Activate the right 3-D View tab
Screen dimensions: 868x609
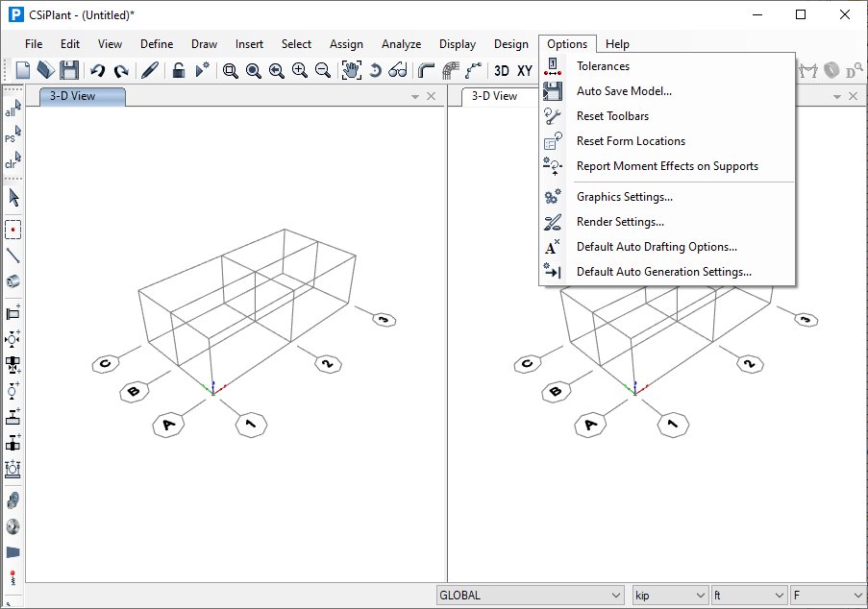[x=494, y=96]
